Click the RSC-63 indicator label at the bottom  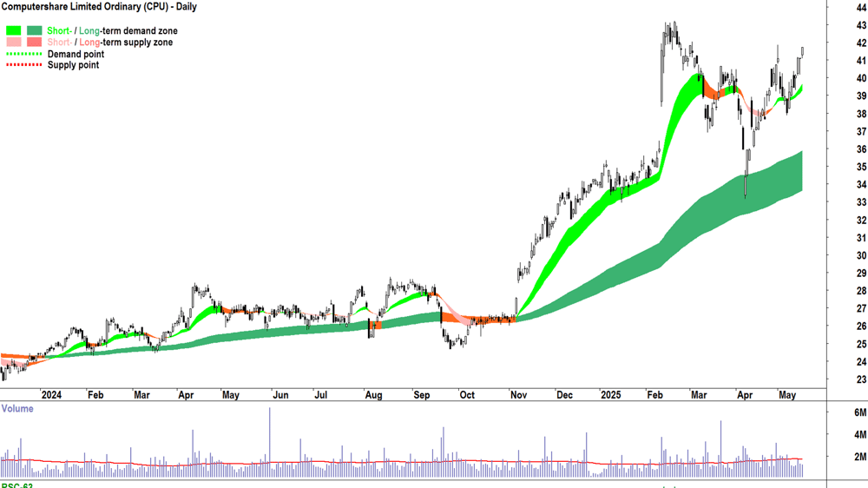[x=16, y=485]
